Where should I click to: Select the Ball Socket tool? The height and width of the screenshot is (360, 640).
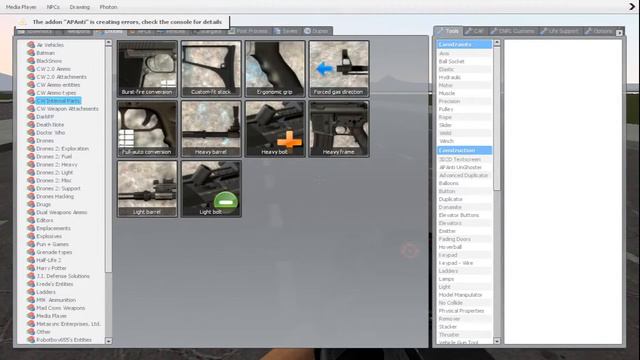[x=464, y=61]
